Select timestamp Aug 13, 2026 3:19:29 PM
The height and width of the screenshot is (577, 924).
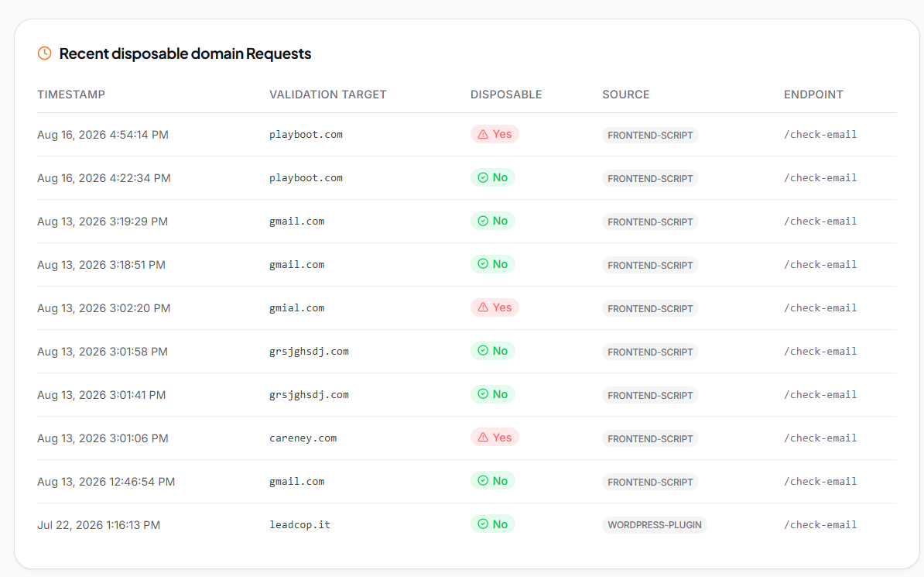click(x=102, y=222)
